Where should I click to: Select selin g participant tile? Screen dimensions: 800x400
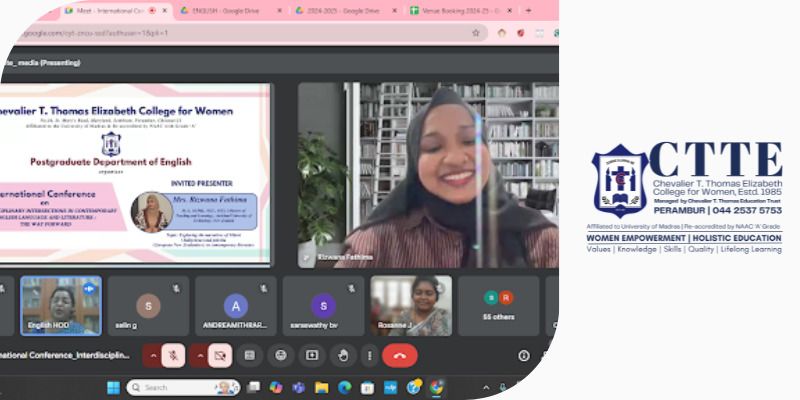pos(148,306)
